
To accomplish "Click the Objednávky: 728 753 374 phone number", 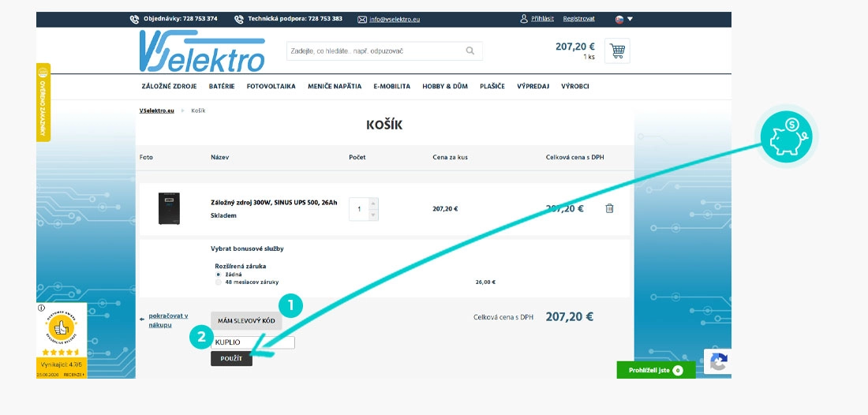I will (x=181, y=19).
